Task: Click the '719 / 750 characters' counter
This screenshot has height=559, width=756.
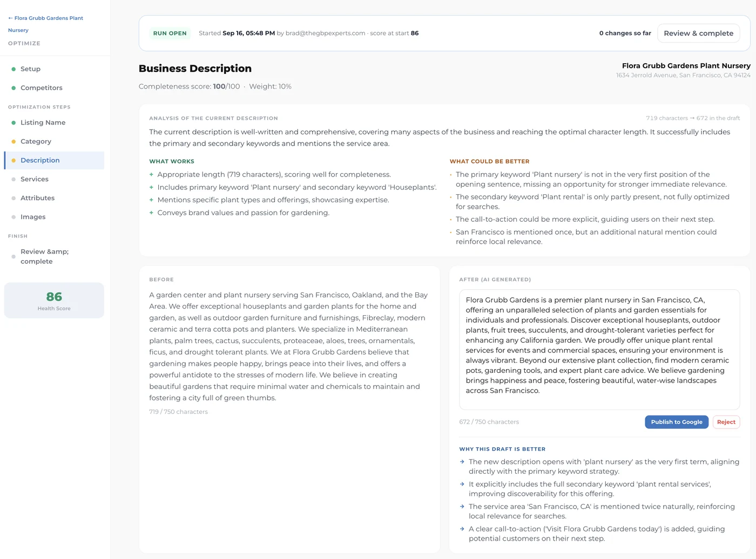Action: pos(179,412)
